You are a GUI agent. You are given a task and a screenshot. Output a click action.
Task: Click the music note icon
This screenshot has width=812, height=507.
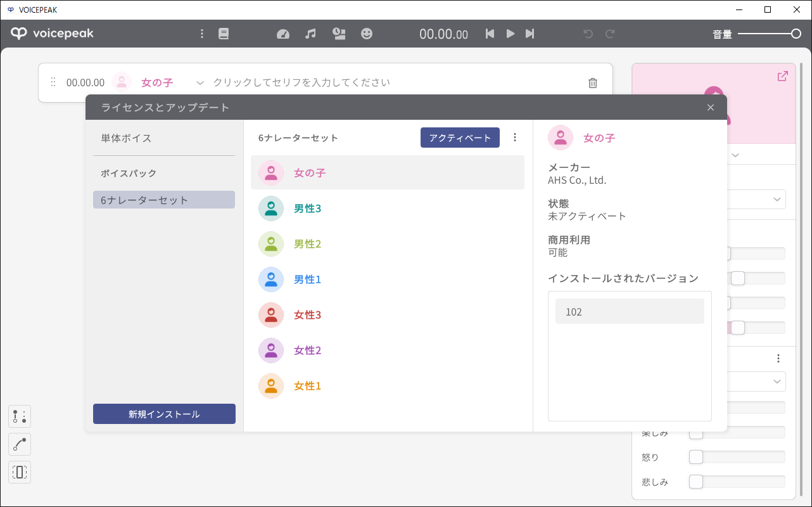[x=310, y=34]
